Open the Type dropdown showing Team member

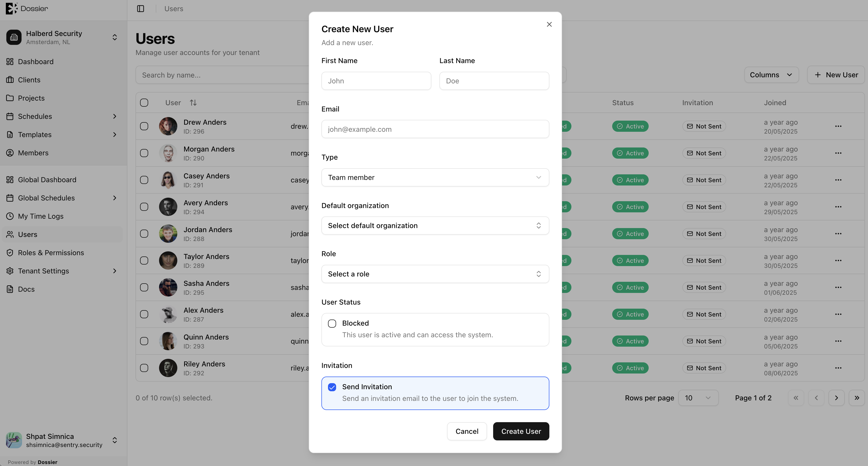click(x=435, y=177)
